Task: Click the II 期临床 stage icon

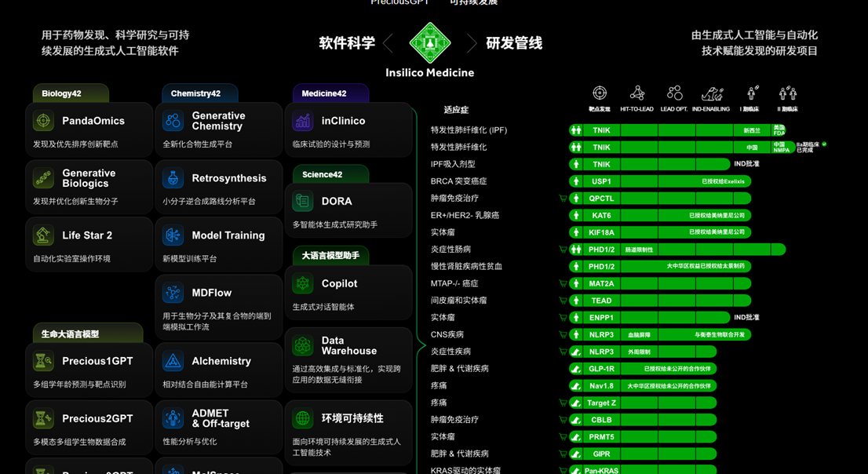Action: pyautogui.click(x=788, y=93)
